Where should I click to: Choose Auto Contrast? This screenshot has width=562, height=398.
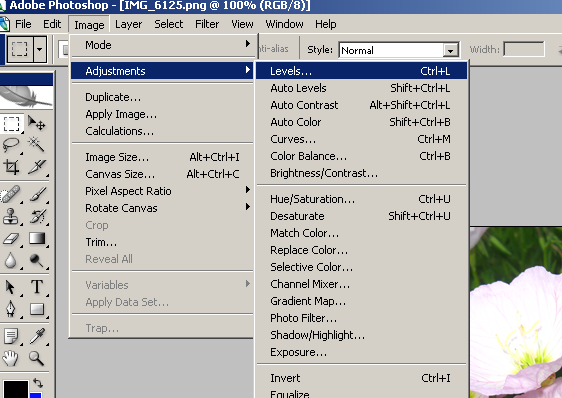click(x=361, y=105)
